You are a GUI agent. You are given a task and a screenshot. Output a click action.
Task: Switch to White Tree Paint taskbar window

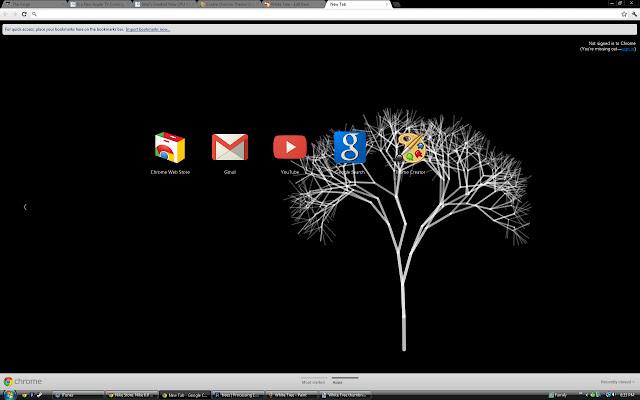[291, 395]
